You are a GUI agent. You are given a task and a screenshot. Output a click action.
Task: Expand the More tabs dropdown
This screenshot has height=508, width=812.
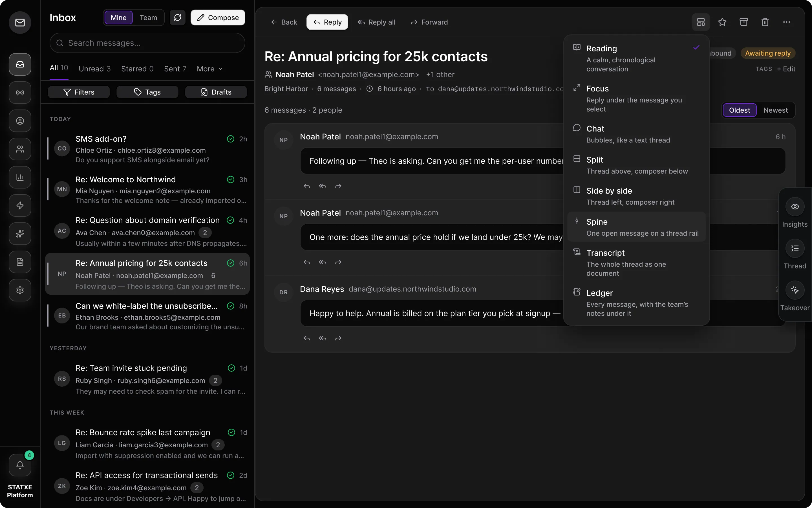point(210,69)
